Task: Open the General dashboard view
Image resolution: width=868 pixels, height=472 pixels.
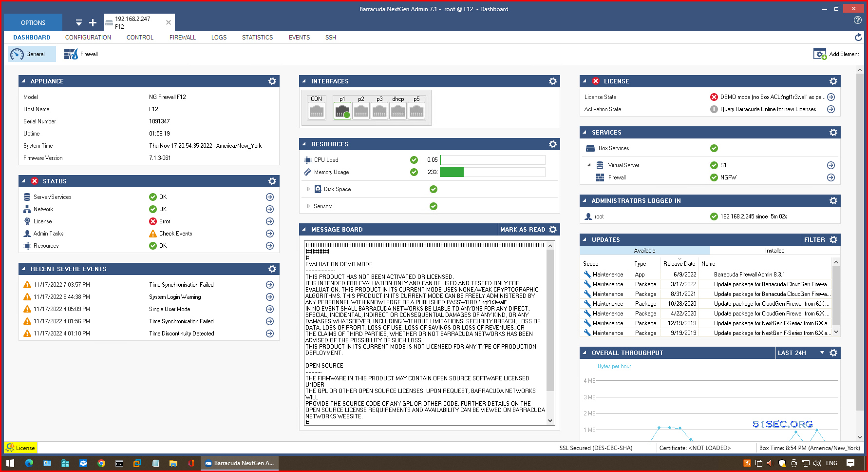Action: tap(32, 54)
